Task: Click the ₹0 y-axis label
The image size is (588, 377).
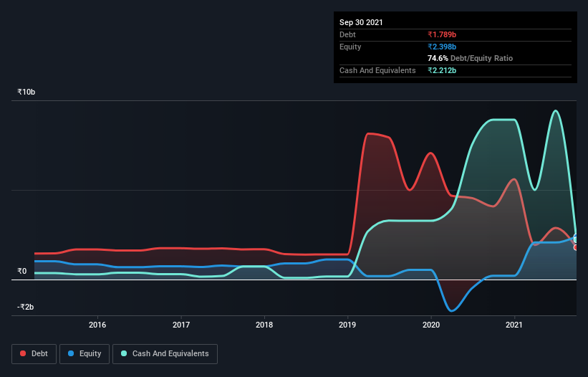Action: point(22,271)
